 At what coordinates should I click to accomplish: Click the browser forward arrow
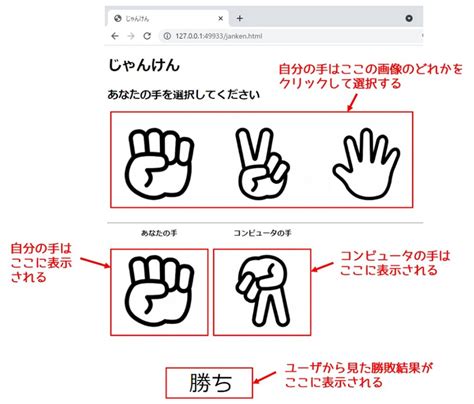pyautogui.click(x=131, y=36)
